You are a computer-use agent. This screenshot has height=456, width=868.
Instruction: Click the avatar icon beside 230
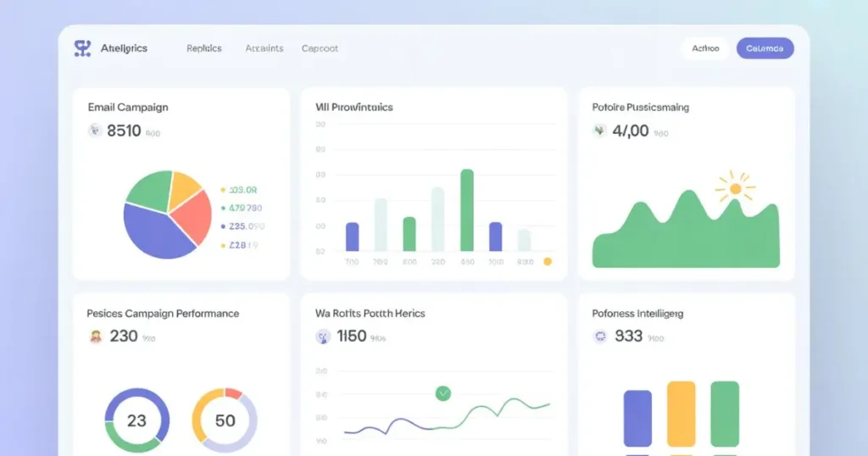[96, 336]
